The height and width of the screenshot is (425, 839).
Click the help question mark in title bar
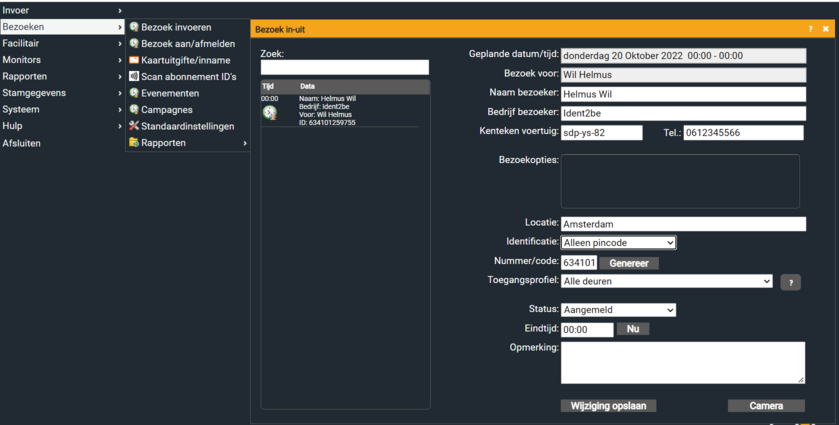click(811, 29)
